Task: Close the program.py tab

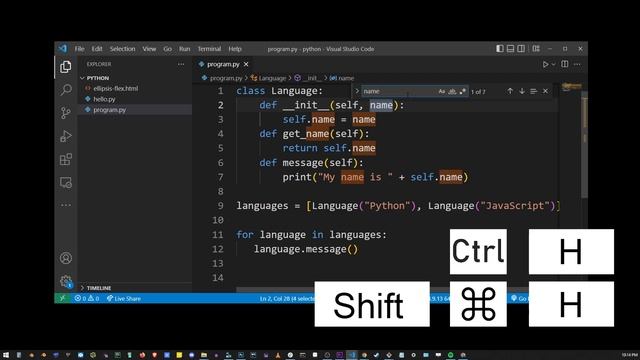Action: pos(246,64)
